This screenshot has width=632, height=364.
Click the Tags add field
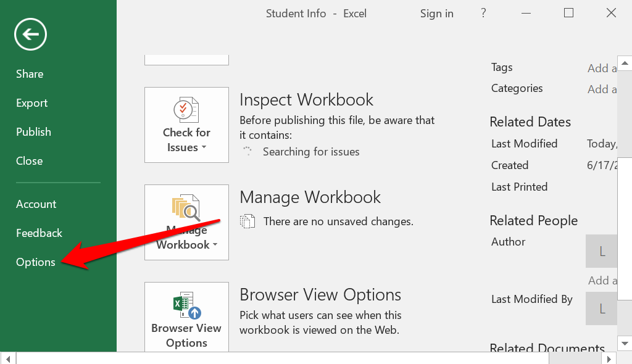click(x=602, y=68)
